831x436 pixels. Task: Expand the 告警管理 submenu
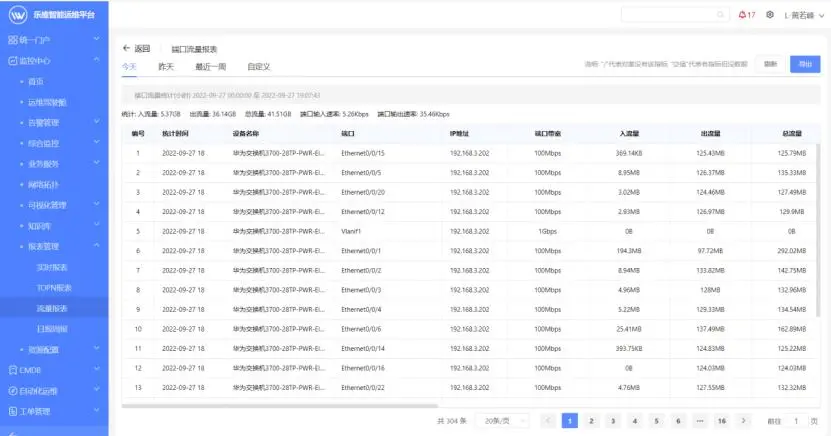(96, 122)
